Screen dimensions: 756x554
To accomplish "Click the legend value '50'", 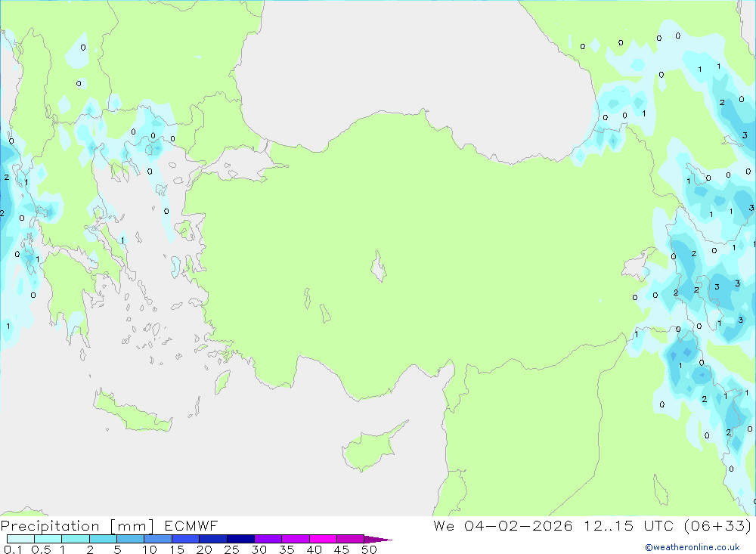I will [369, 549].
